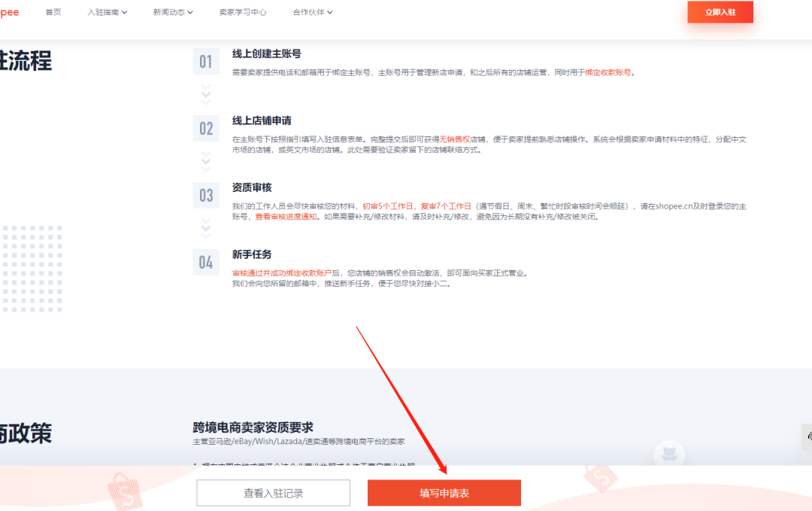Click the Shopee logo
Image resolution: width=812 pixels, height=511 pixels.
coord(9,11)
